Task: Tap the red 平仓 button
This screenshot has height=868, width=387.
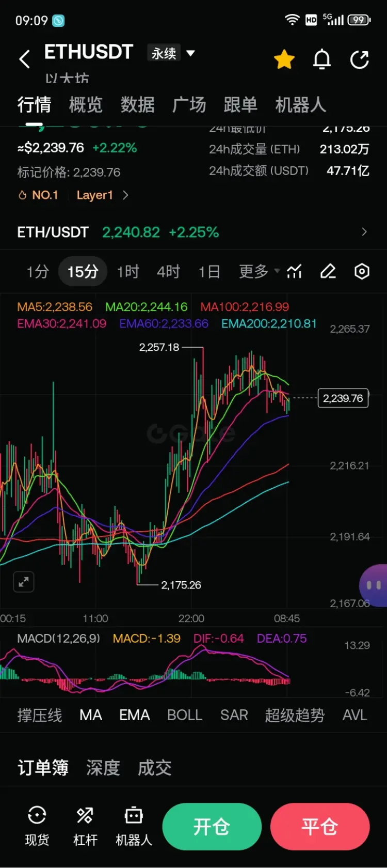Action: 320,827
